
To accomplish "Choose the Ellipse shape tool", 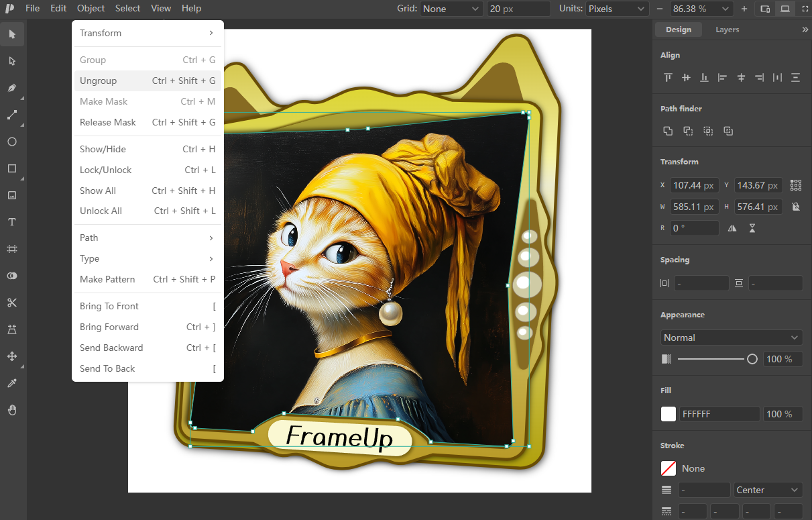I will tap(12, 142).
